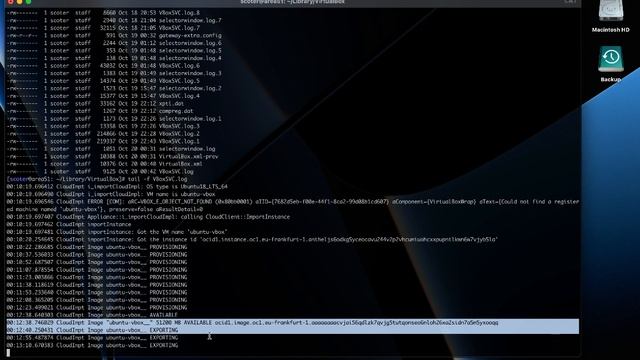This screenshot has width=640, height=360.
Task: Click the VBoxSVC.log.4 file name
Action: pyautogui.click(x=179, y=96)
